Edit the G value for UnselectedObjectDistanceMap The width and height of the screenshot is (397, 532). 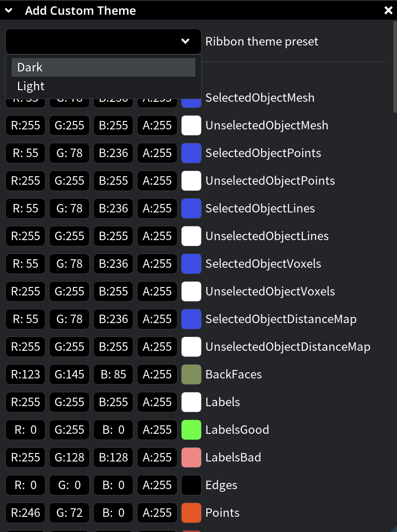(69, 347)
